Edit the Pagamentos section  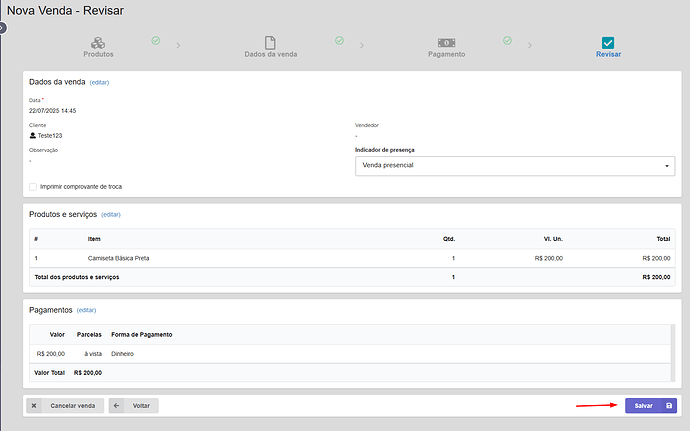tap(86, 310)
